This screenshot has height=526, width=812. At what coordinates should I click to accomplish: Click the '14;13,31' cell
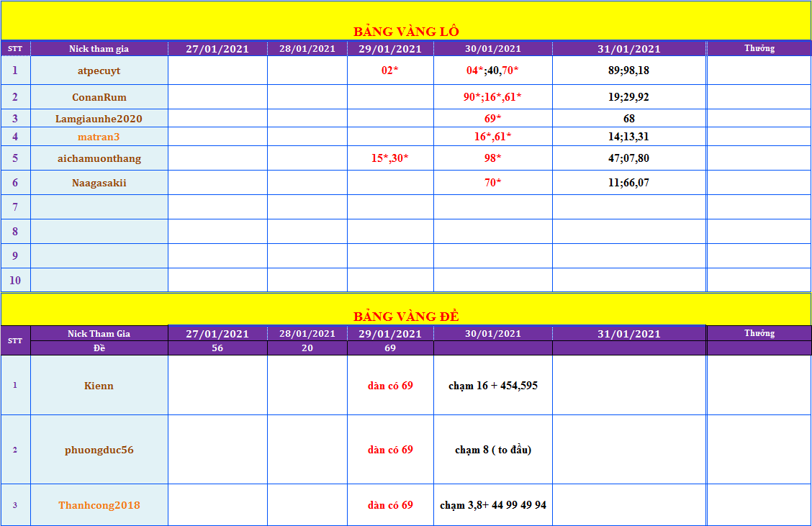tap(628, 137)
